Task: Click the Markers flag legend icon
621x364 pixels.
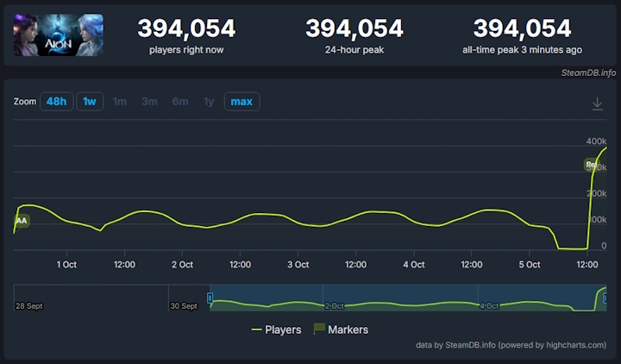Action: coord(319,329)
